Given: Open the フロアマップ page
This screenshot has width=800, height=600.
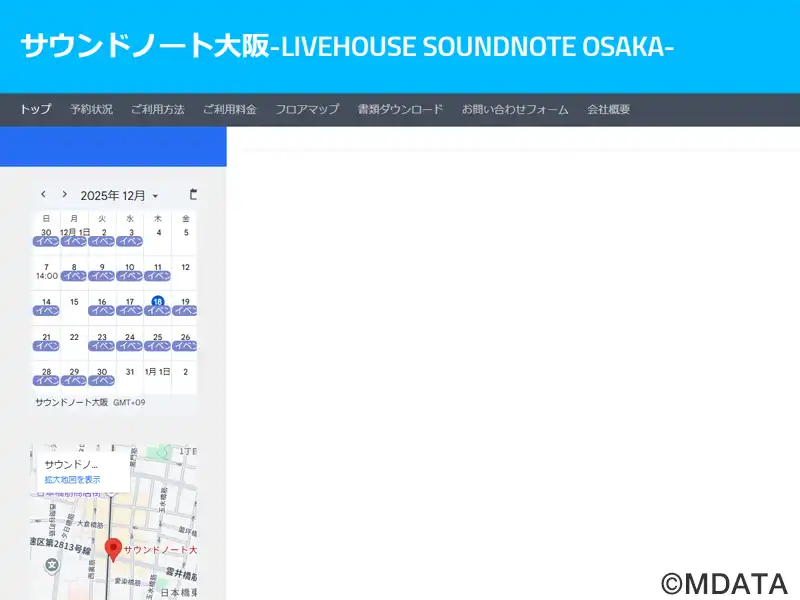Looking at the screenshot, I should coord(307,109).
